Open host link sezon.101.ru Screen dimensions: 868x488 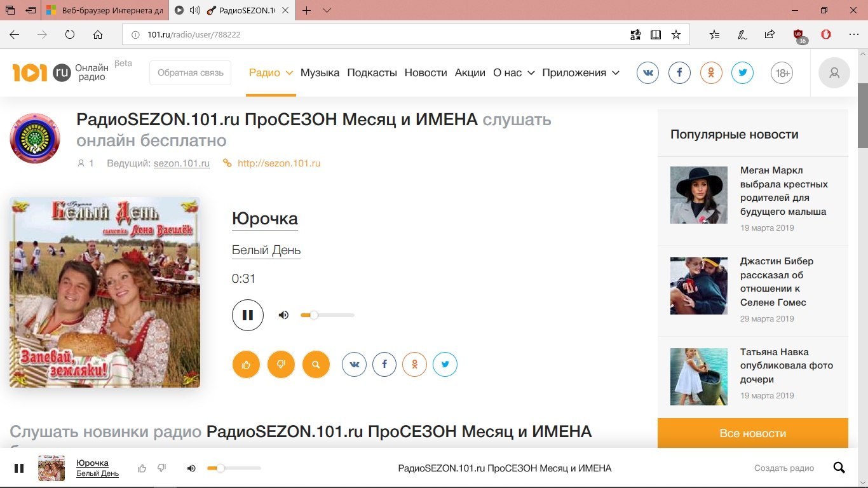pyautogui.click(x=181, y=163)
